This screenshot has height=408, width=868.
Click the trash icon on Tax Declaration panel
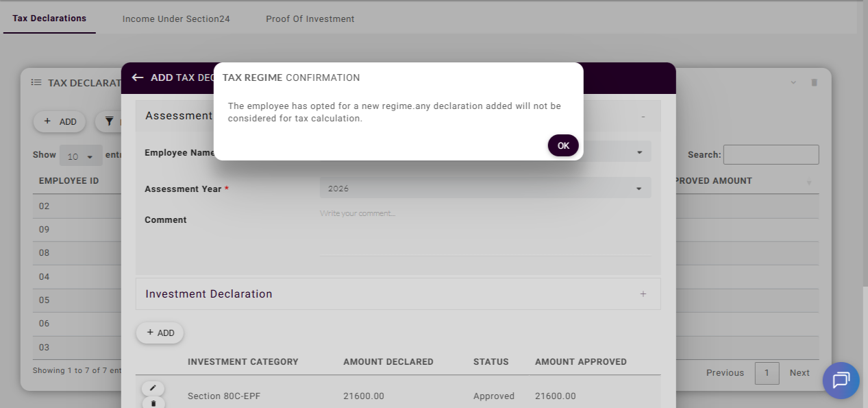(814, 82)
